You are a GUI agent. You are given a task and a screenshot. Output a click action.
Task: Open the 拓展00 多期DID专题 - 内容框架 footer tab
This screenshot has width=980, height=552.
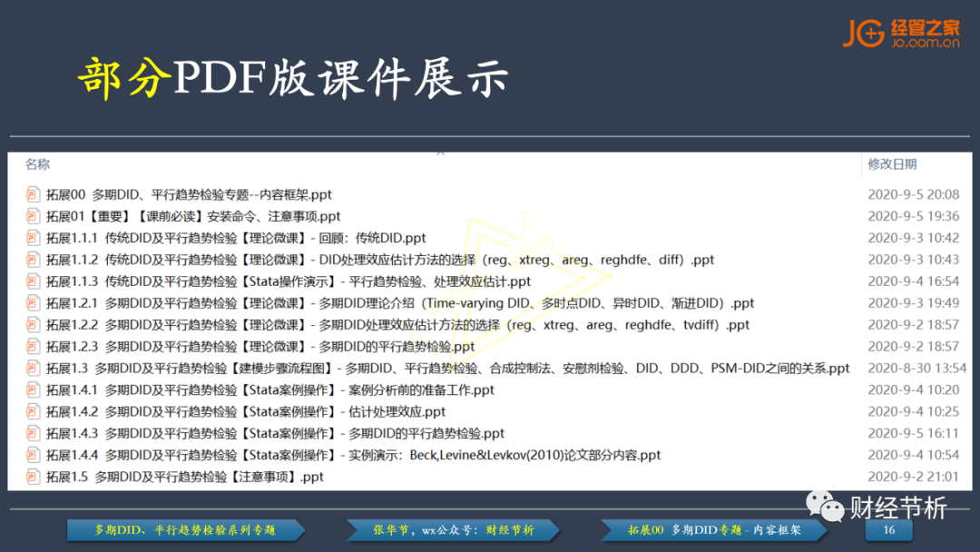point(714,529)
